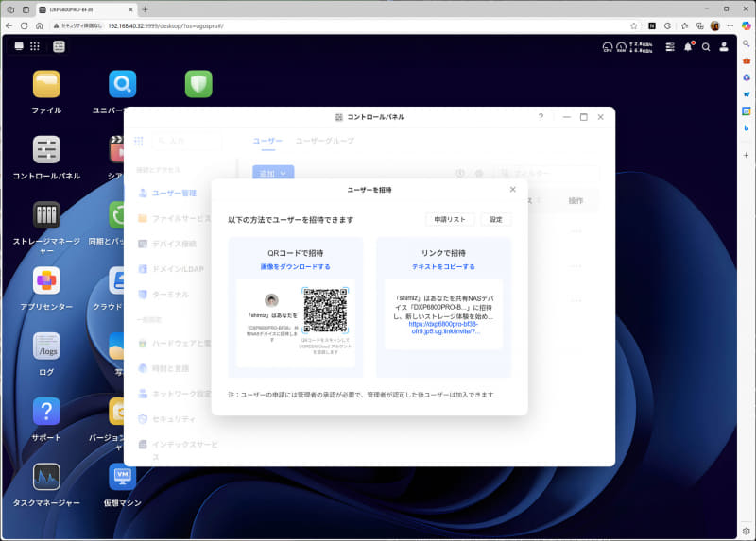Open the task list icon in top bar
The height and width of the screenshot is (541, 756).
click(670, 46)
